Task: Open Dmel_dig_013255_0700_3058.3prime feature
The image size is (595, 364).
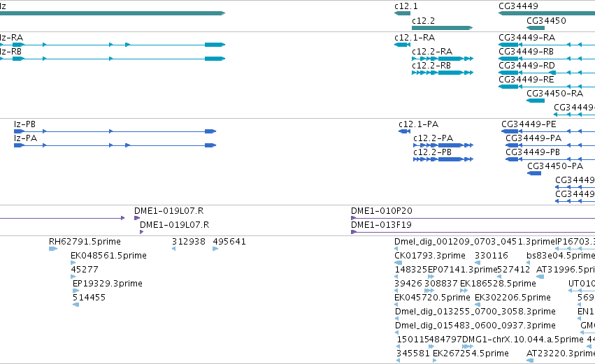Action: [397, 319]
